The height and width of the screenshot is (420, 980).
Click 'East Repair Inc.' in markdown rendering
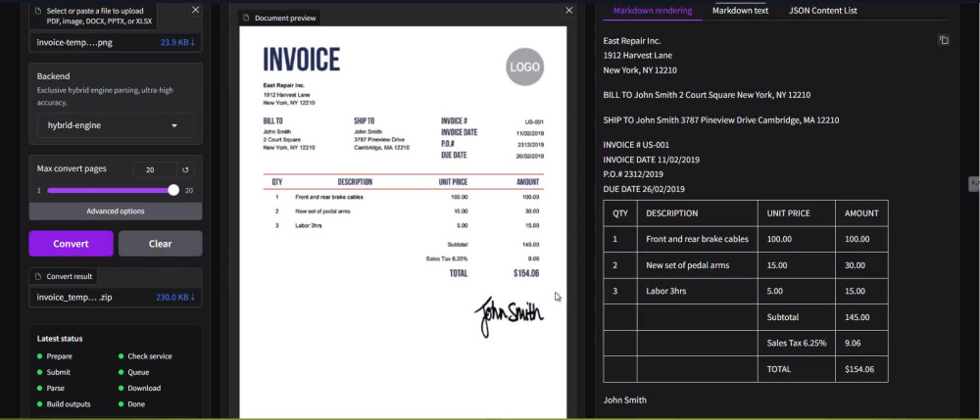pyautogui.click(x=632, y=41)
